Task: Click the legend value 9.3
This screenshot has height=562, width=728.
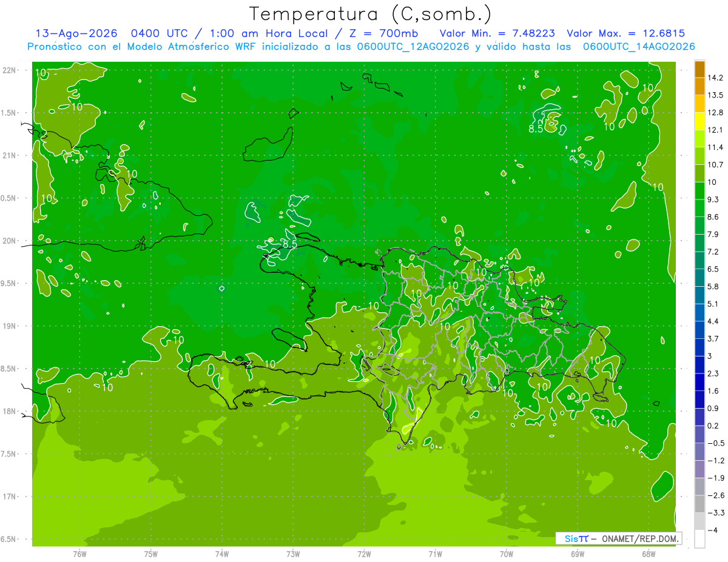Action: tap(713, 199)
